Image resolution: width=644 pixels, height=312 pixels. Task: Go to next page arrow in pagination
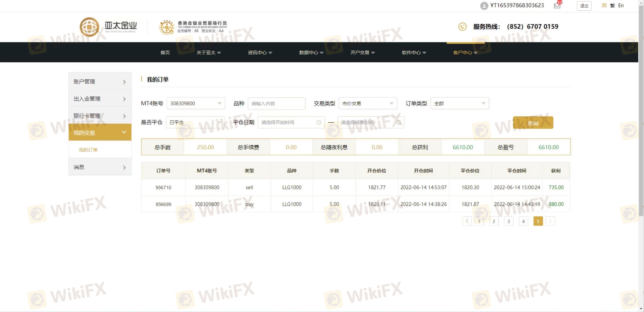pyautogui.click(x=550, y=221)
